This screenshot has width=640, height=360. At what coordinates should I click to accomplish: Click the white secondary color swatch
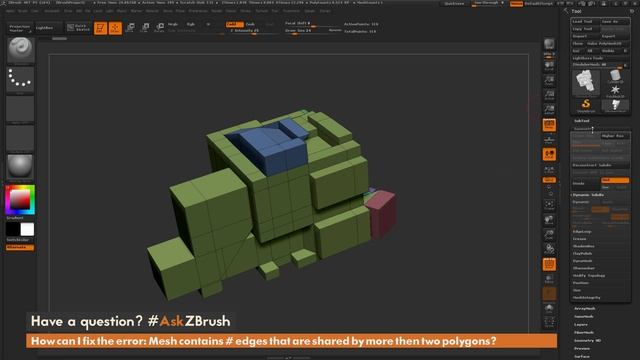(27, 229)
